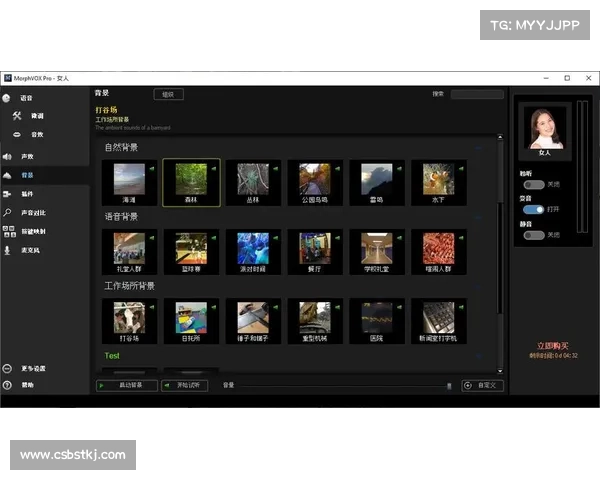Preview 水下 background with its speaker icon

tap(461, 168)
